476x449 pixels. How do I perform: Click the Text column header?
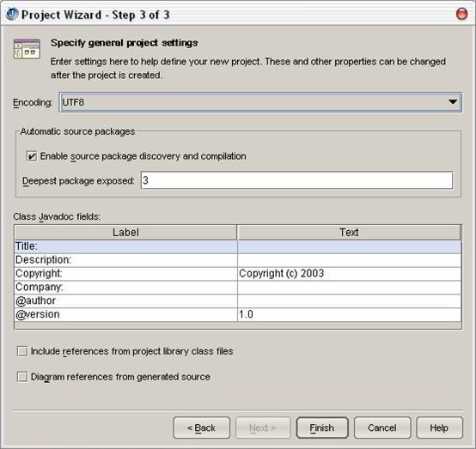[349, 233]
